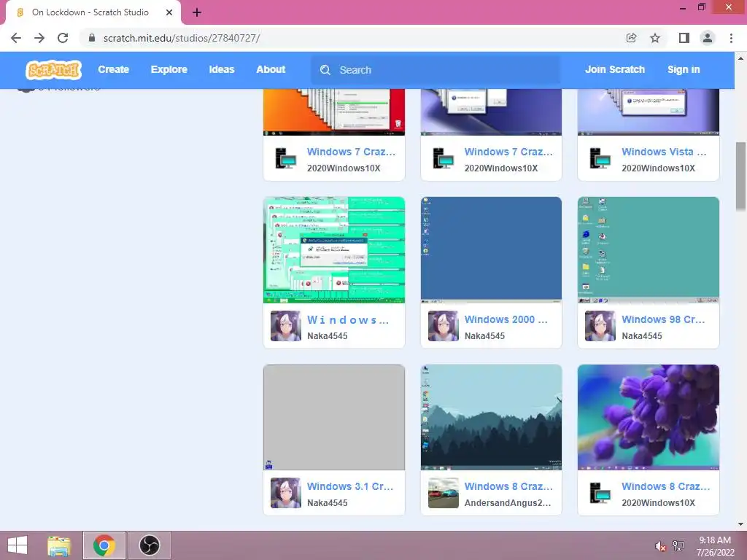Open green glitch windows thumbnail
Viewport: 747px width, 560px height.
coord(334,250)
